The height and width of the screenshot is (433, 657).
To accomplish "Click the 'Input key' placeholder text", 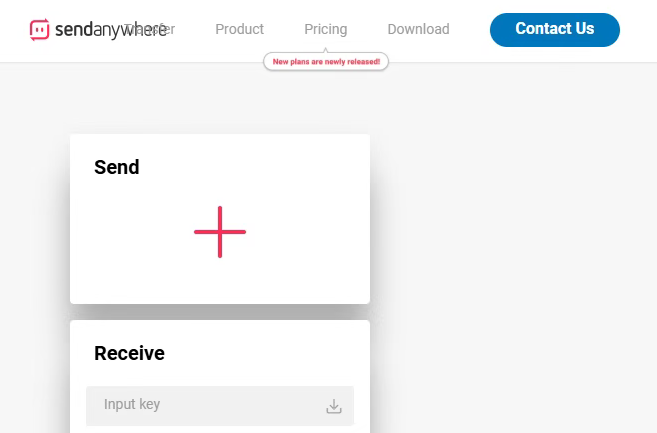I will [x=132, y=405].
